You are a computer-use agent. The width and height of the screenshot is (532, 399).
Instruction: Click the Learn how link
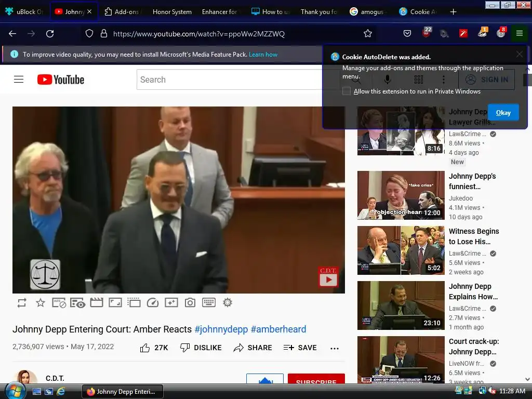pyautogui.click(x=263, y=55)
